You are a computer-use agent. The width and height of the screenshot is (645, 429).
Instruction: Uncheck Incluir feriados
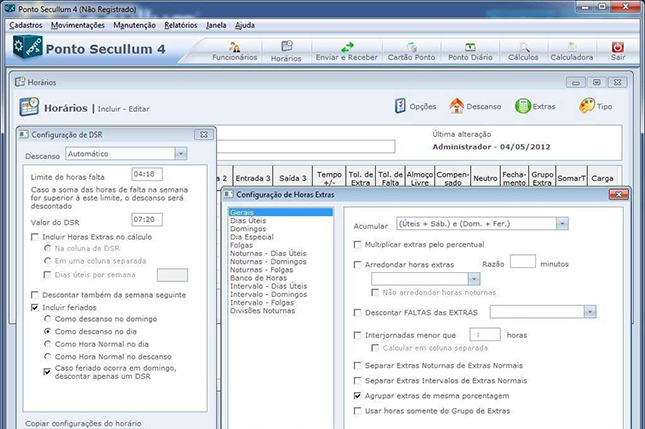[x=35, y=307]
